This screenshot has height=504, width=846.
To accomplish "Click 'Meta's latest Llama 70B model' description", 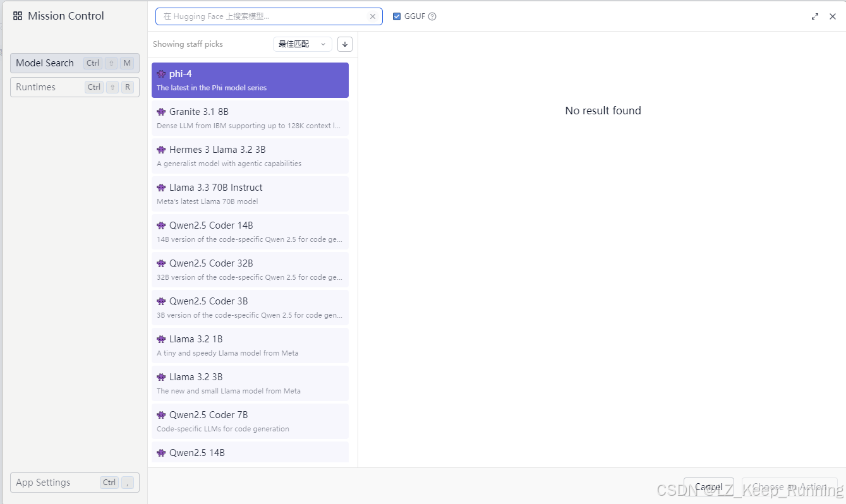I will [x=207, y=201].
